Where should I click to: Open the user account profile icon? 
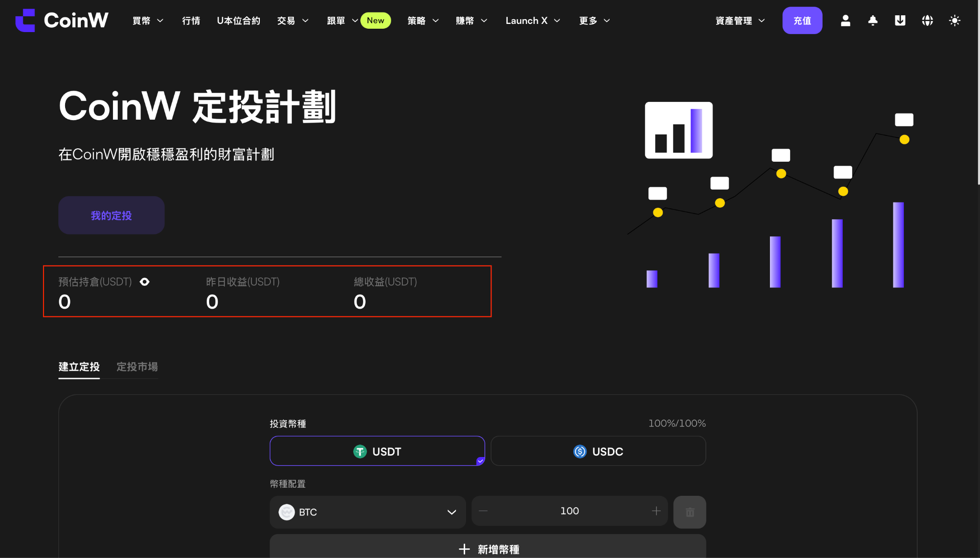(x=846, y=21)
